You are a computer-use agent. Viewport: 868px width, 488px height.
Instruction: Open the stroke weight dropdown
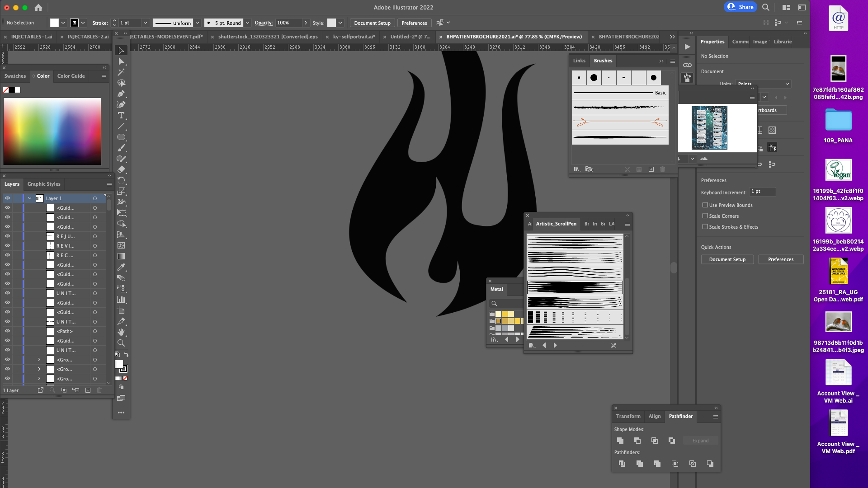145,23
